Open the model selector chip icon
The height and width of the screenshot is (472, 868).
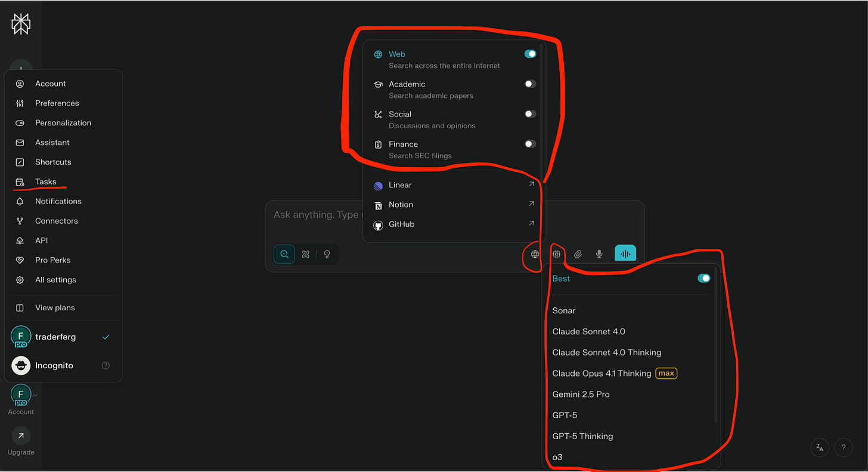[556, 254]
